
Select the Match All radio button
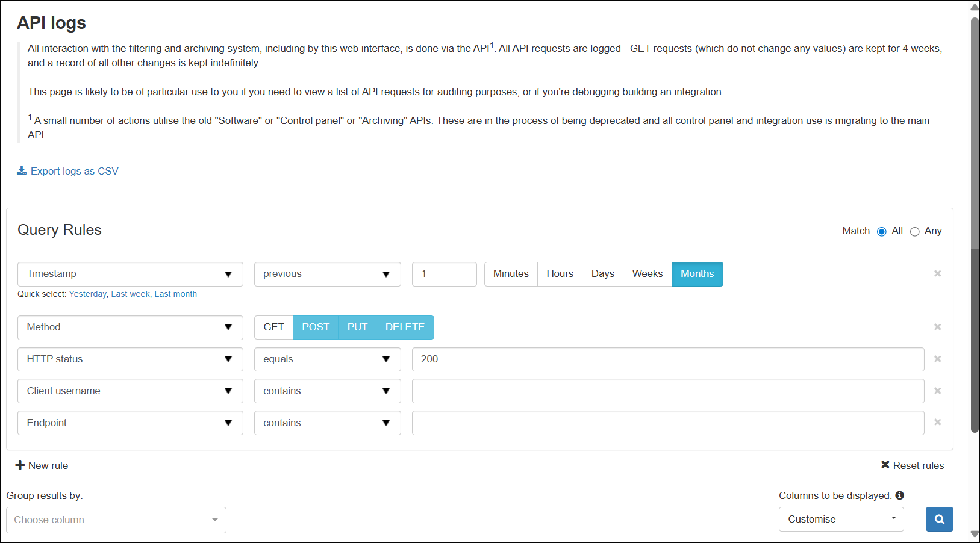point(882,232)
